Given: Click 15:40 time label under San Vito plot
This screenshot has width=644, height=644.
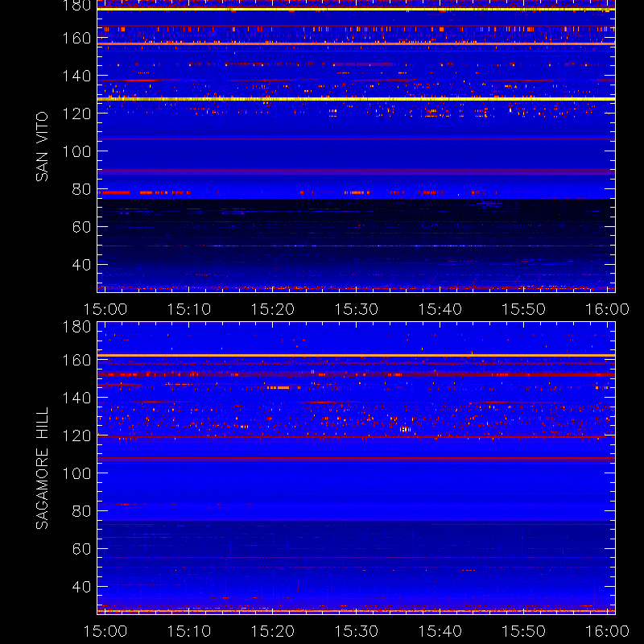Looking at the screenshot, I should (440, 309).
